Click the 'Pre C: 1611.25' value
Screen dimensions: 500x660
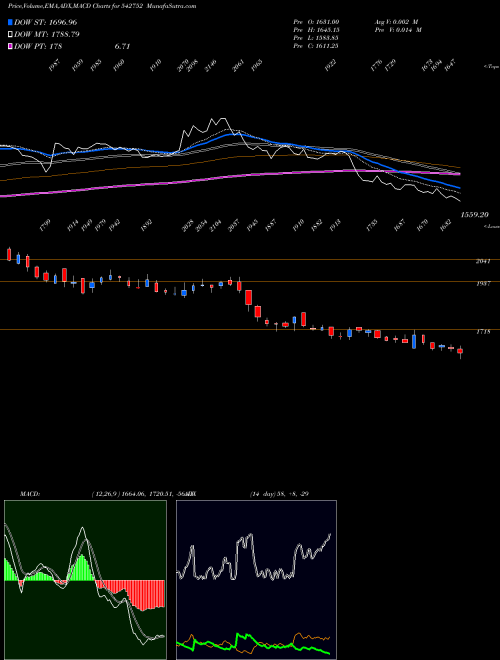click(316, 46)
